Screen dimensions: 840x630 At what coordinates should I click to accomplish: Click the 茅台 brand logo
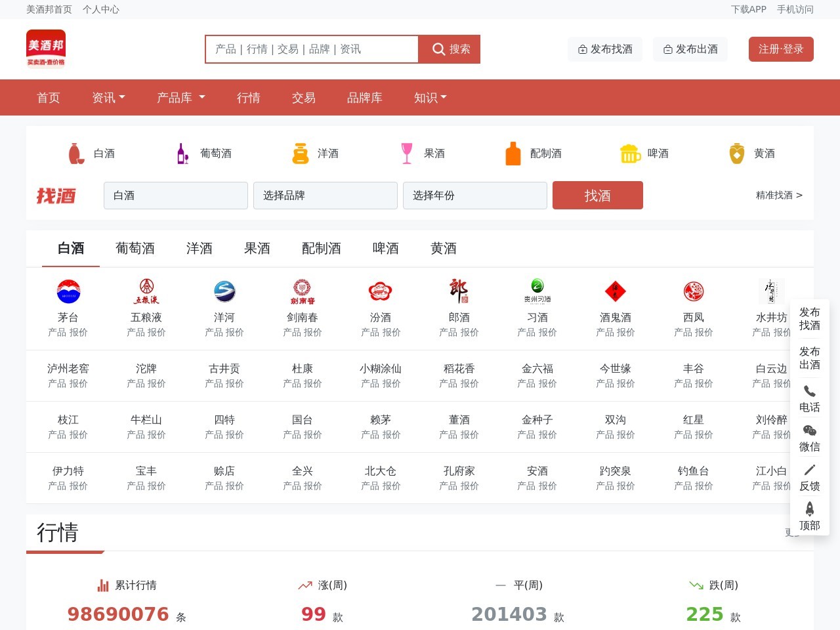68,291
